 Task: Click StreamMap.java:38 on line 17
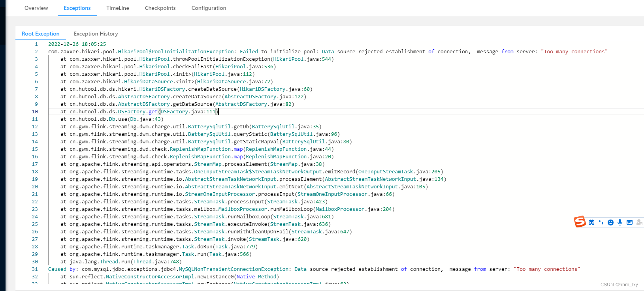pyautogui.click(x=296, y=164)
